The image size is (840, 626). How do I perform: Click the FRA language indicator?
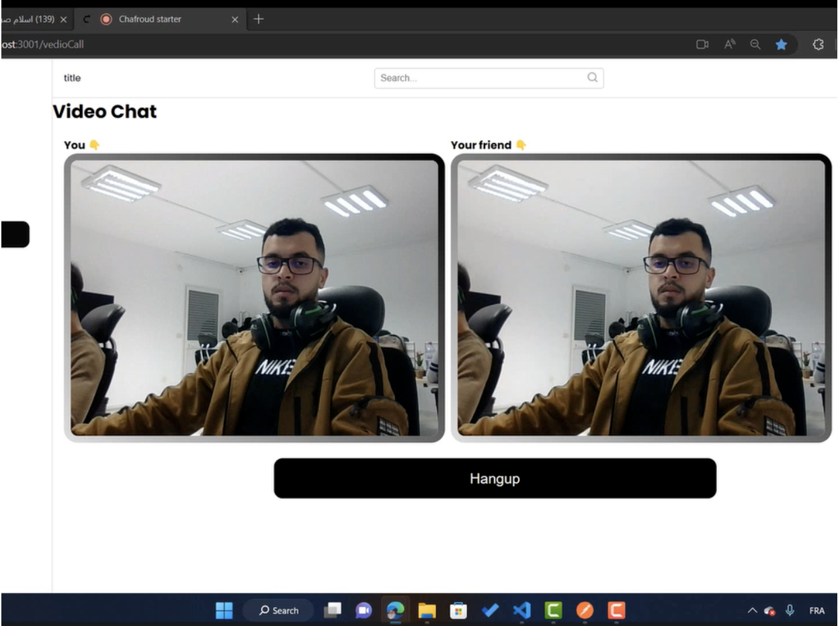[x=816, y=611]
